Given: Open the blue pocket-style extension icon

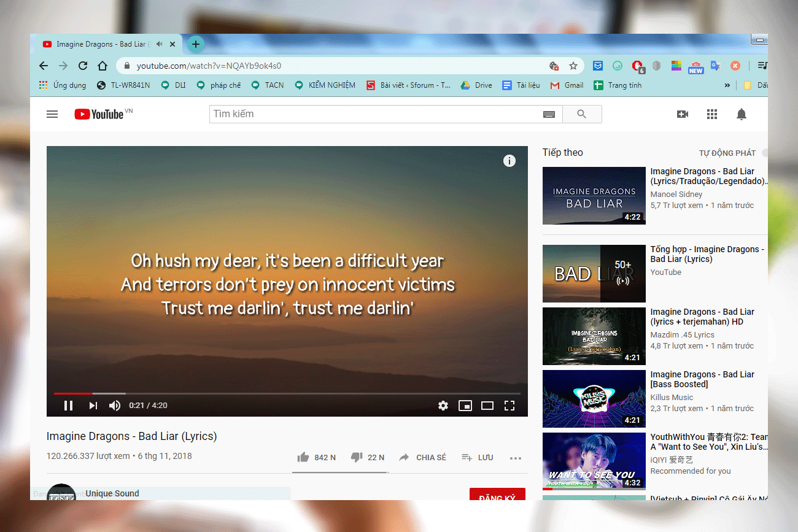Looking at the screenshot, I should [598, 66].
